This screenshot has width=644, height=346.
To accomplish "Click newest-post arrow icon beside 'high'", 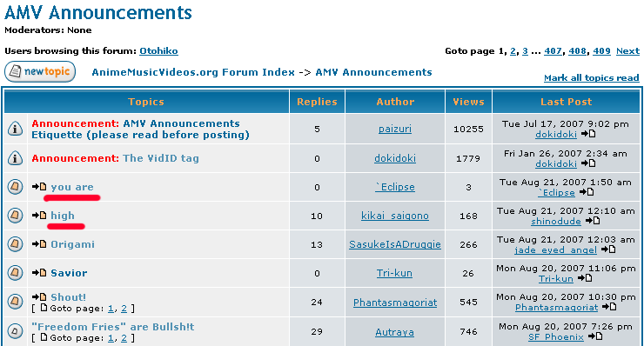I will 39,215.
